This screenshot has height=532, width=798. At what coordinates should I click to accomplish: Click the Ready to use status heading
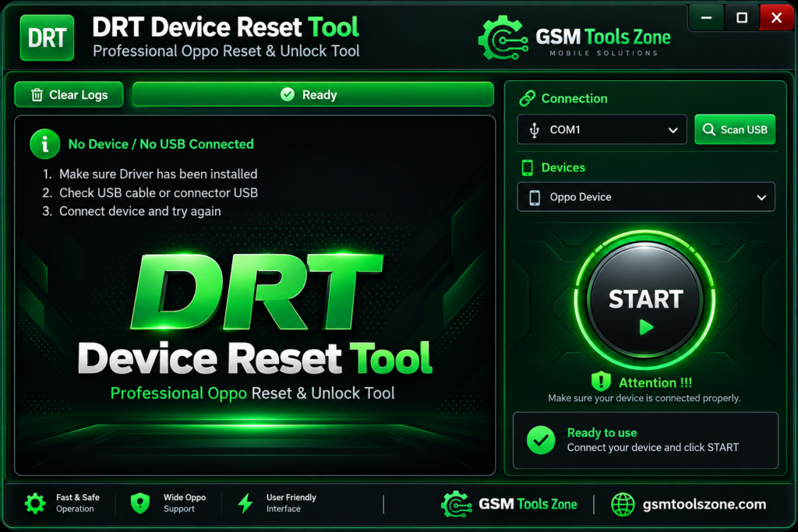click(x=602, y=432)
